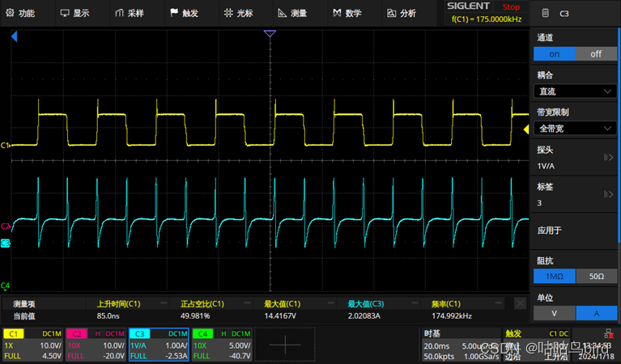Click the 功能 gear icon
The image size is (621, 364).
11,13
